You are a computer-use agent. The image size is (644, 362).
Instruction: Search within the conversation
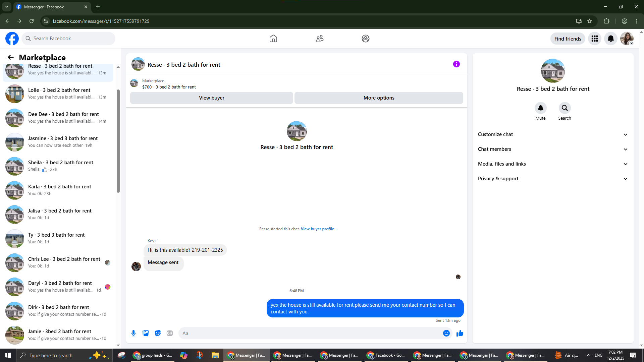565,108
